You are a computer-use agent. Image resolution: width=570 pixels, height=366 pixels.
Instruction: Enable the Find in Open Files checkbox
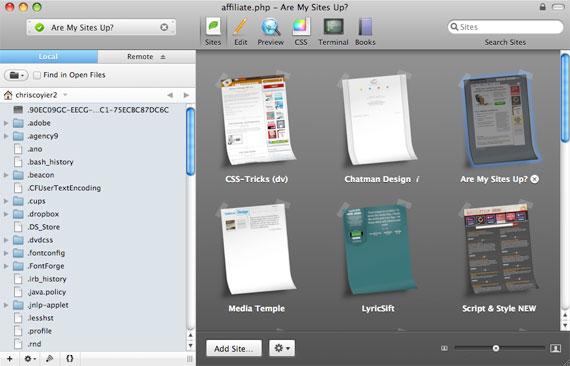37,75
